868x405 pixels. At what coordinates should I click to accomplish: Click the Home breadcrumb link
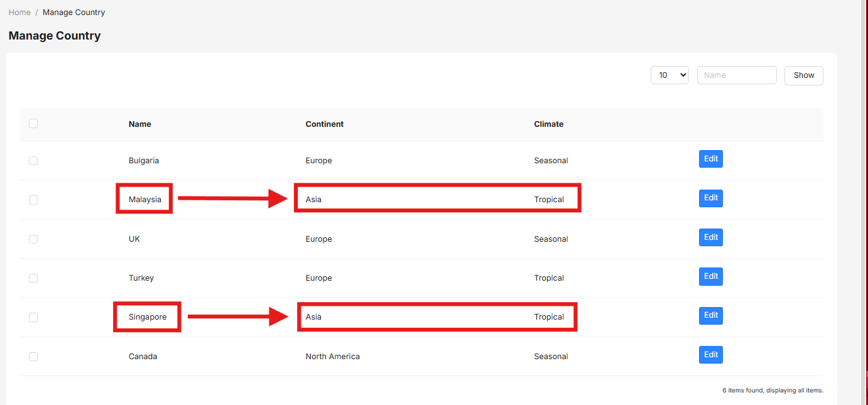19,13
